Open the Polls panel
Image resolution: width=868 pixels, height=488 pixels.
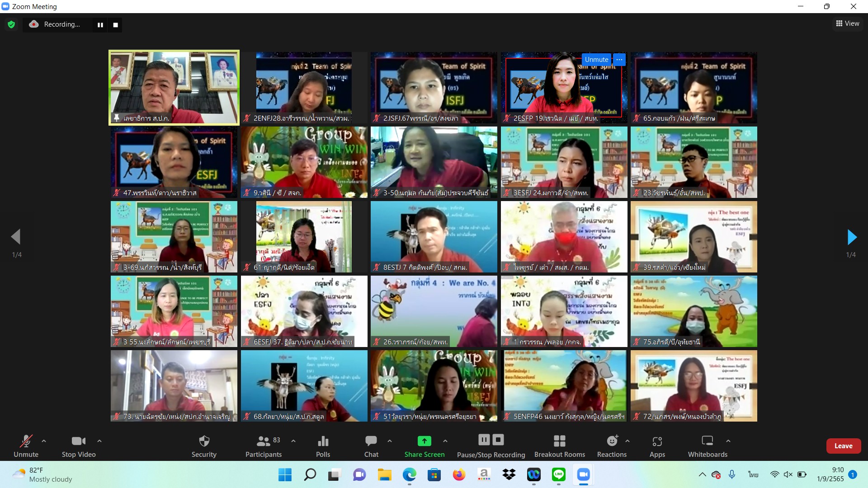[x=323, y=446]
